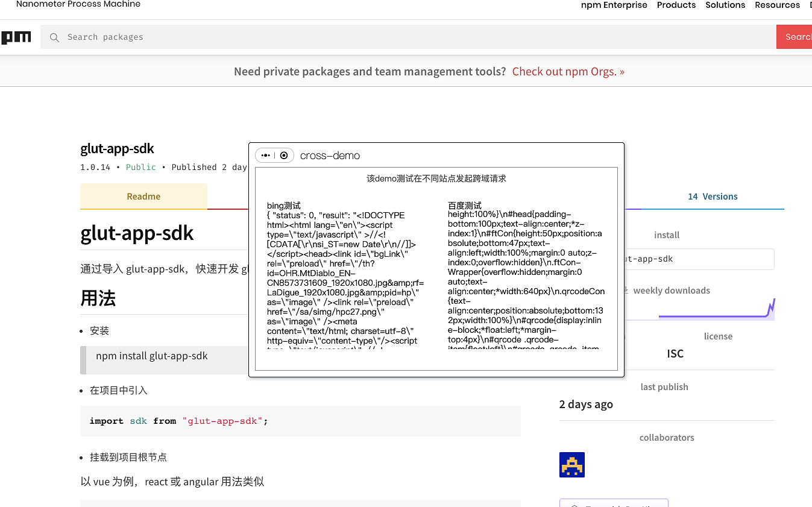Click the glut-app-sdk package title
The height and width of the screenshot is (507, 812).
(x=118, y=148)
